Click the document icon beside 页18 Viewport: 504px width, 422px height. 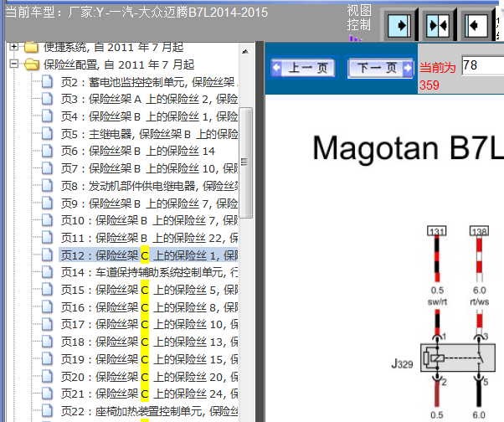tap(47, 342)
